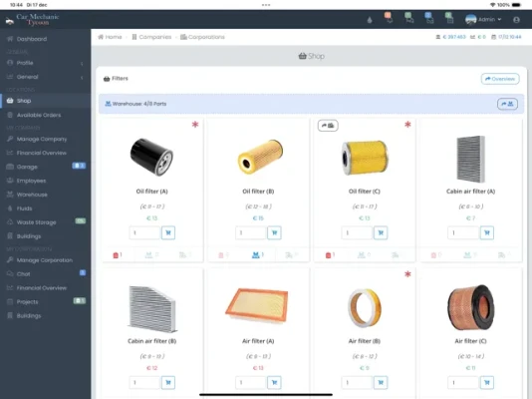Click the share icon on Oil filter (C)
Viewport: 532px width, 399px height.
tap(328, 126)
